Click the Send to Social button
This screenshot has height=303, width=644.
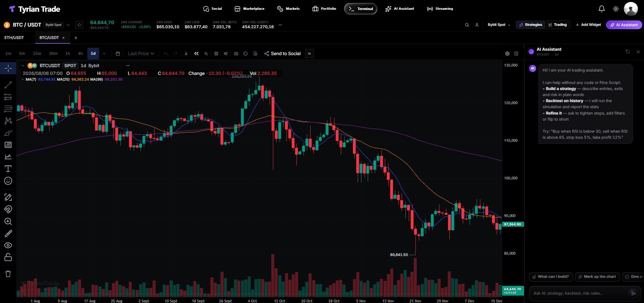(x=282, y=53)
